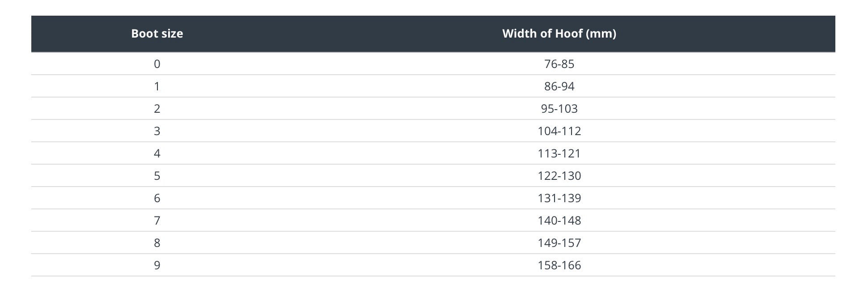This screenshot has height=289, width=868.
Task: Click the 113-121 hoof width value
Action: [559, 153]
